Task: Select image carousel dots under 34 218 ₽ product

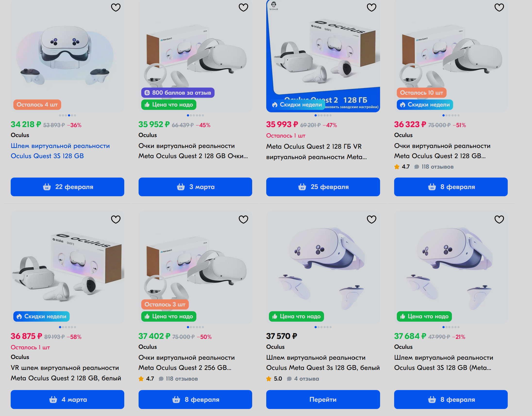Action: [67, 115]
